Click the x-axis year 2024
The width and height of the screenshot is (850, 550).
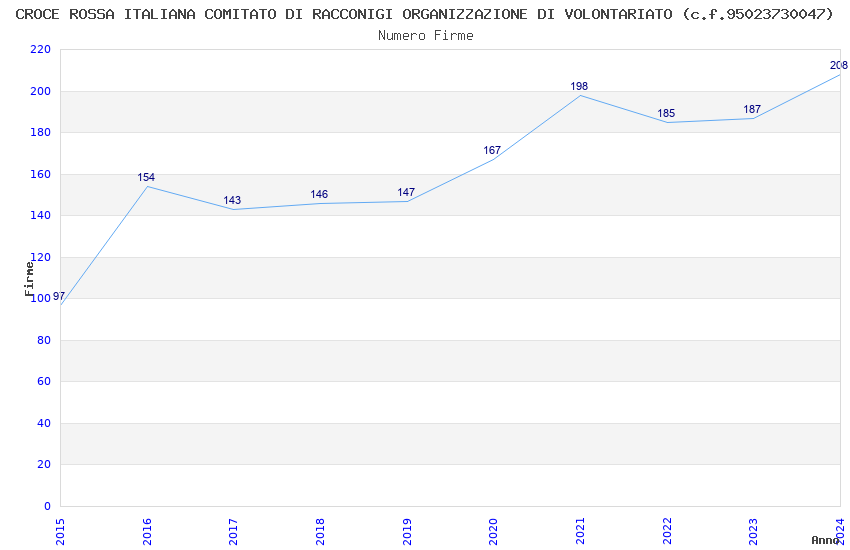pyautogui.click(x=840, y=532)
